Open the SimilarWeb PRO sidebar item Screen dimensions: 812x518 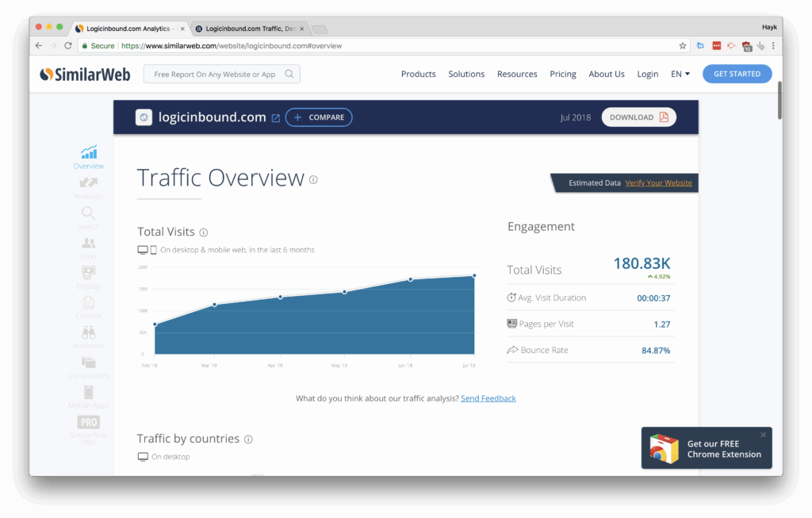(x=89, y=430)
